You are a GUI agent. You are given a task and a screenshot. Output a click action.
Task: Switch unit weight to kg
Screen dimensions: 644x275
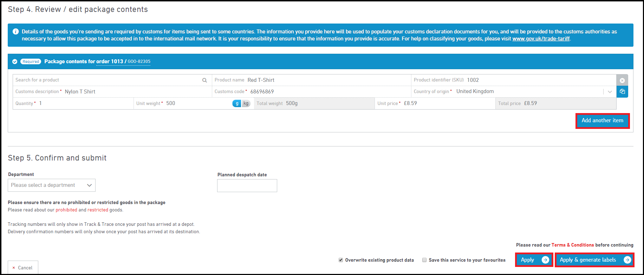(x=246, y=103)
